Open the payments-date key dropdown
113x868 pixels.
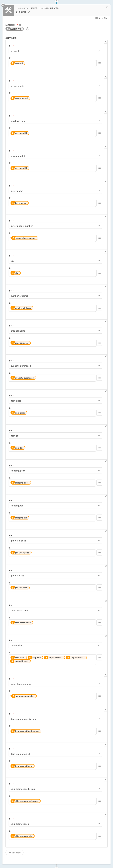pos(55,156)
